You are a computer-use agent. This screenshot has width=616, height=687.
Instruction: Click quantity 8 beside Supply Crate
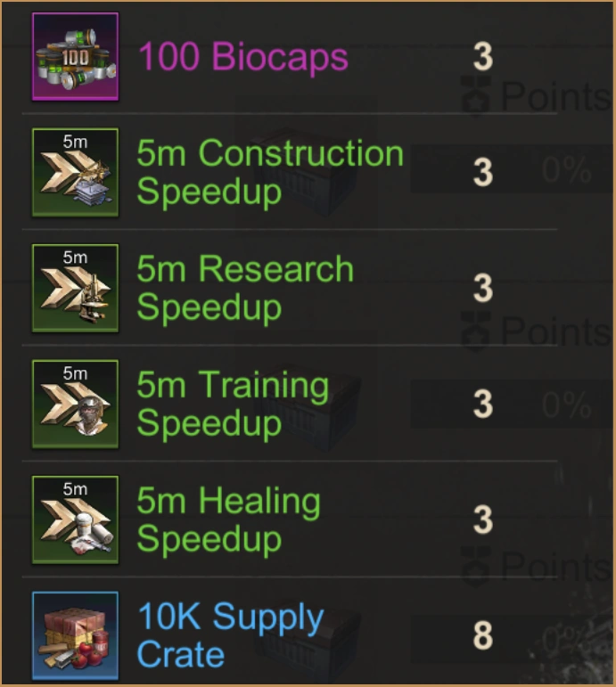[482, 635]
